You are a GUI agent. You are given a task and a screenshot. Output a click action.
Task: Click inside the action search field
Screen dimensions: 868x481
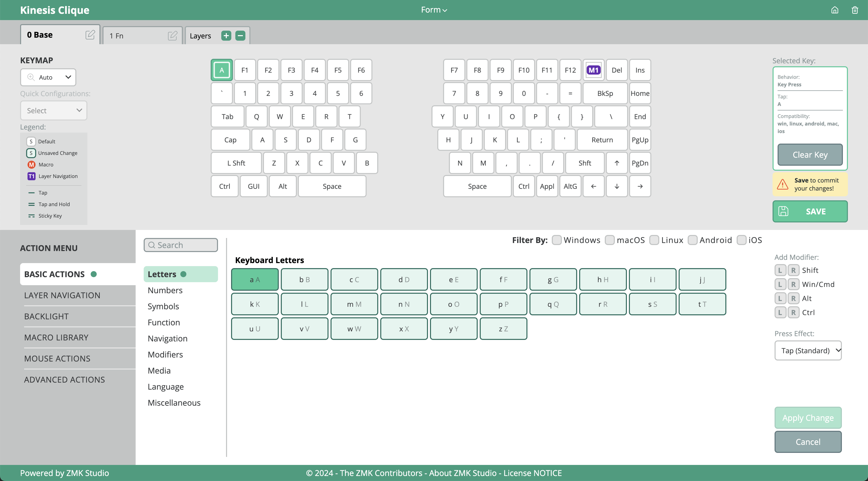point(181,245)
